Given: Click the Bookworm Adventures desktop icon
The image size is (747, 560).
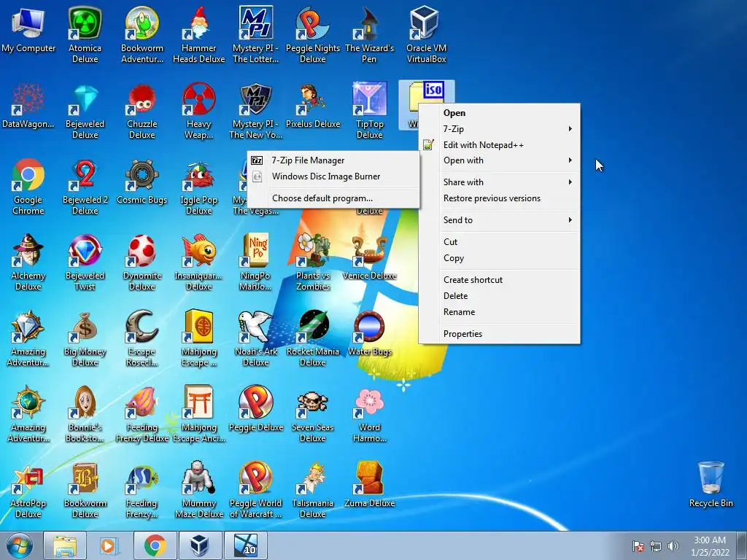Looking at the screenshot, I should (x=142, y=34).
